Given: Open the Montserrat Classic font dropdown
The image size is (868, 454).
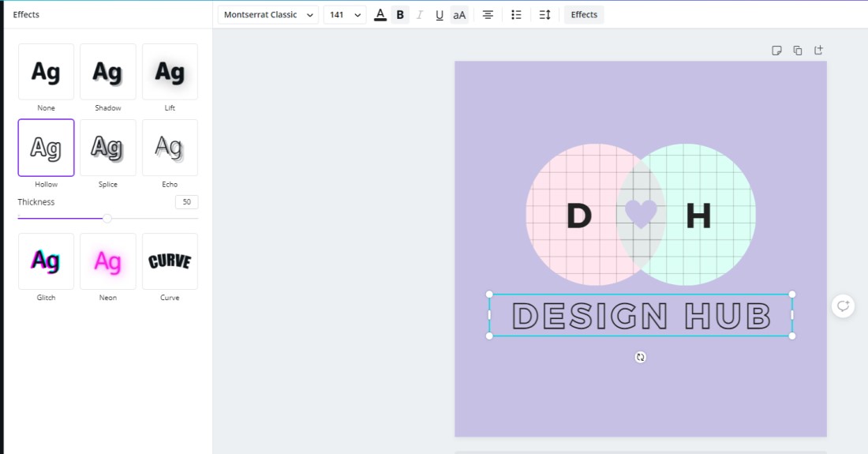Looking at the screenshot, I should [x=268, y=15].
